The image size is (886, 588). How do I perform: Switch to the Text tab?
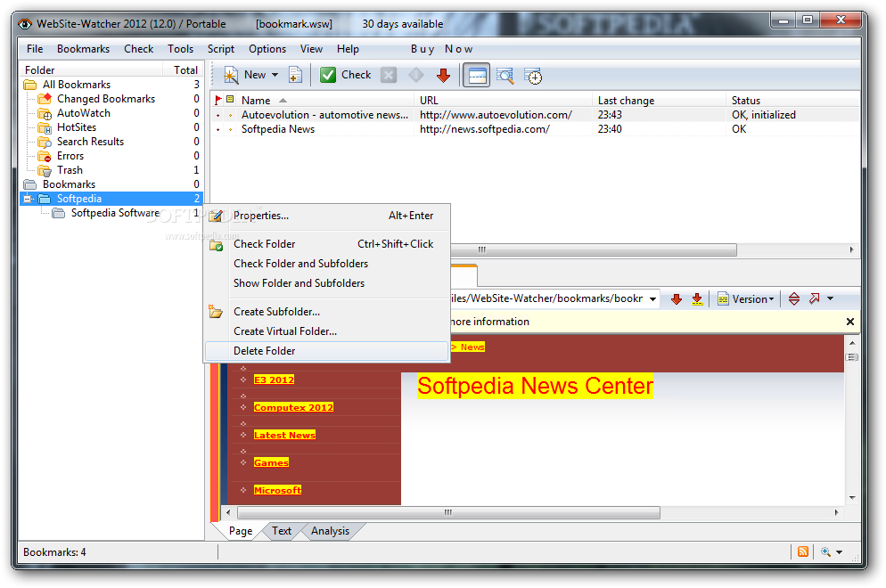pos(282,532)
